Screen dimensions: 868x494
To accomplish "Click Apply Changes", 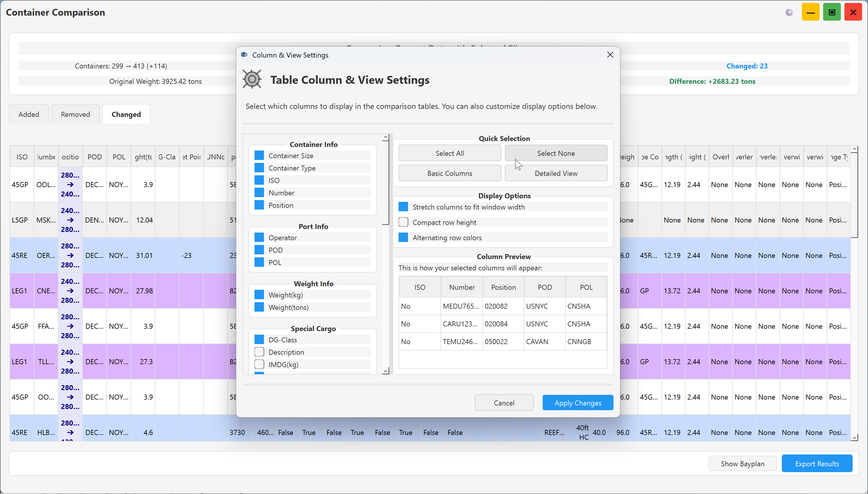I will (x=577, y=403).
